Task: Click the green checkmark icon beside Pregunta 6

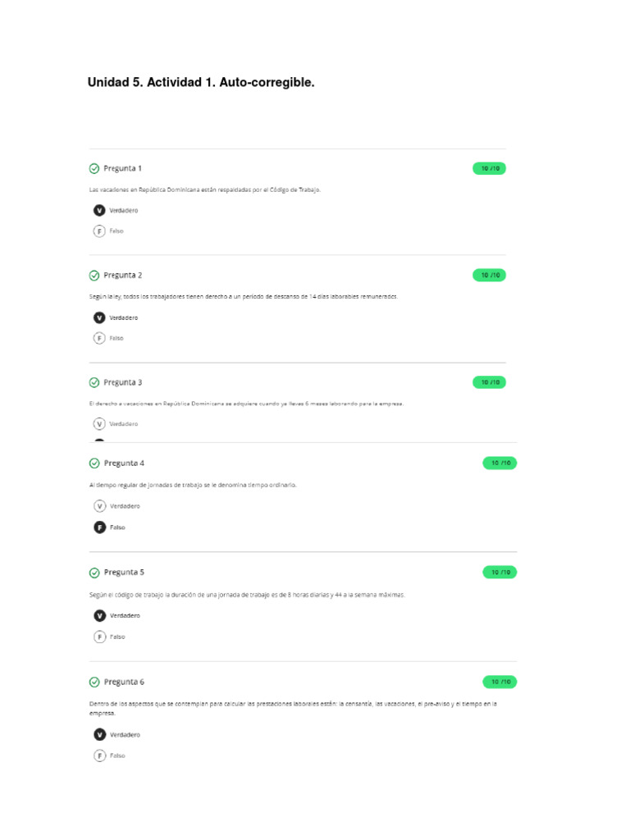Action: [94, 682]
